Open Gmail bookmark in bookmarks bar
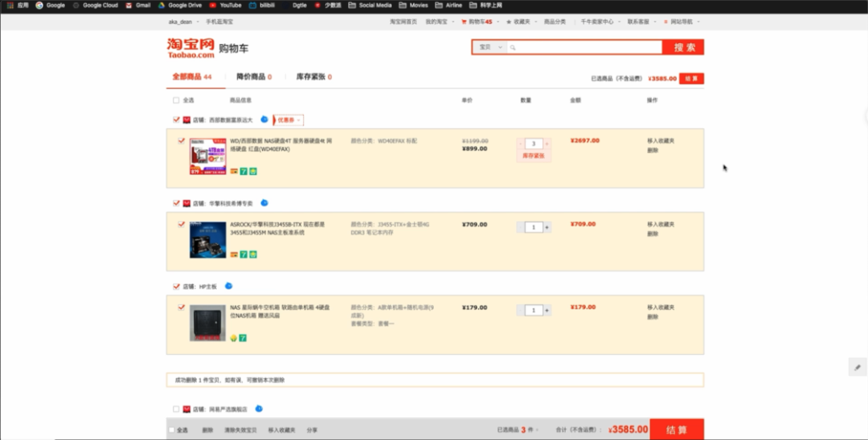The height and width of the screenshot is (440, 868). (x=138, y=5)
